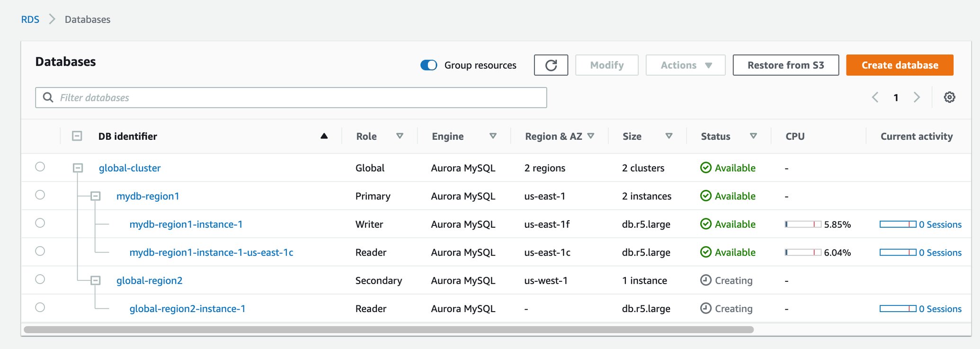Click CPU bar showing 6.04%
Image resolution: width=980 pixels, height=349 pixels.
pyautogui.click(x=803, y=252)
